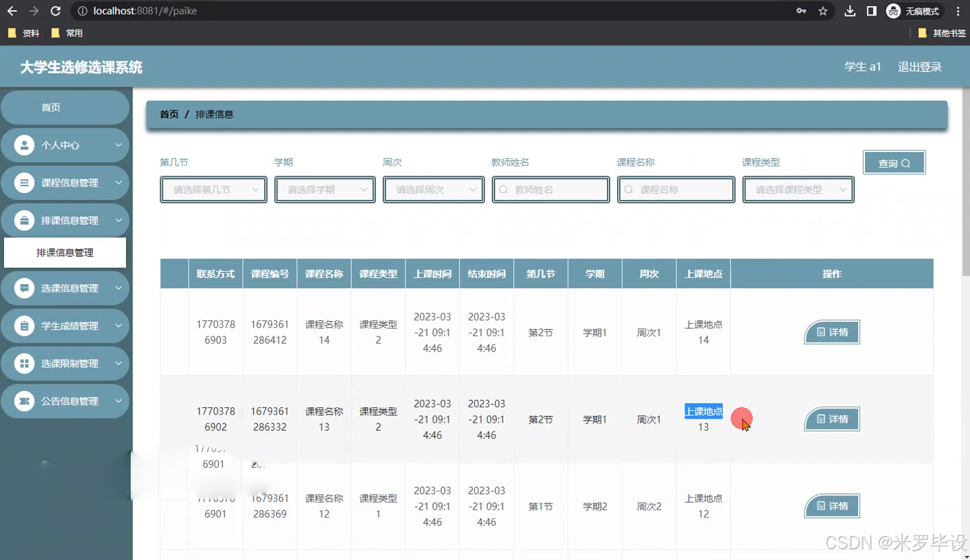The width and height of the screenshot is (970, 560).
Task: Open 其他书签 bookmarks folder
Action: point(942,33)
